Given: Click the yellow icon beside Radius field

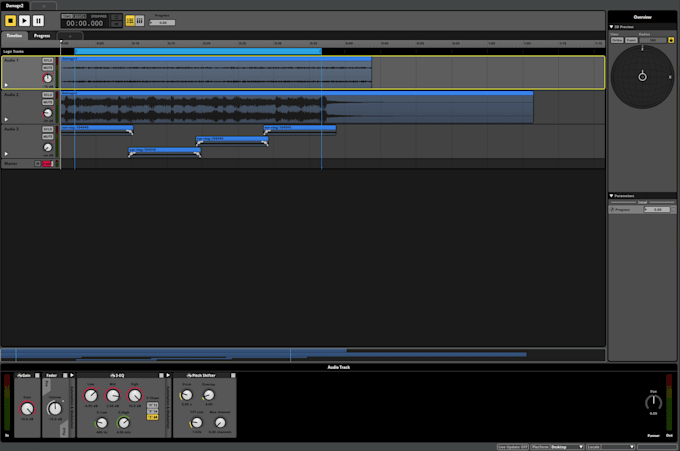Looking at the screenshot, I should [671, 40].
